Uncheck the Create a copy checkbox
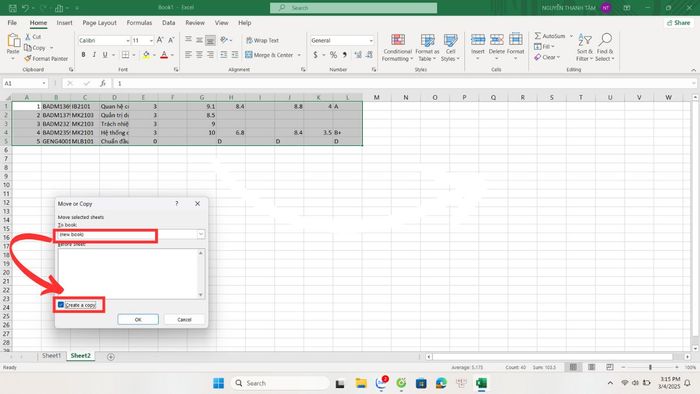700x394 pixels. tap(61, 305)
